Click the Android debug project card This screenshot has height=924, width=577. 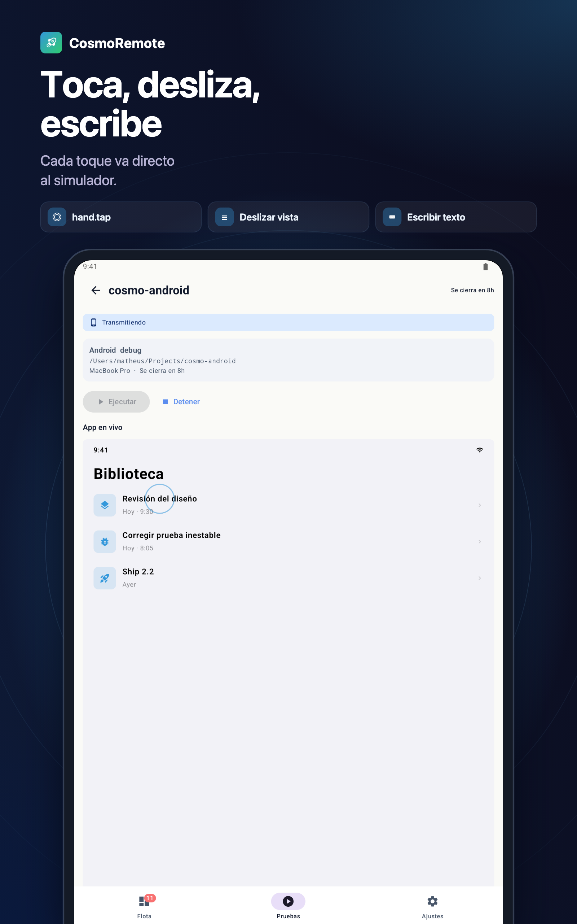click(288, 360)
